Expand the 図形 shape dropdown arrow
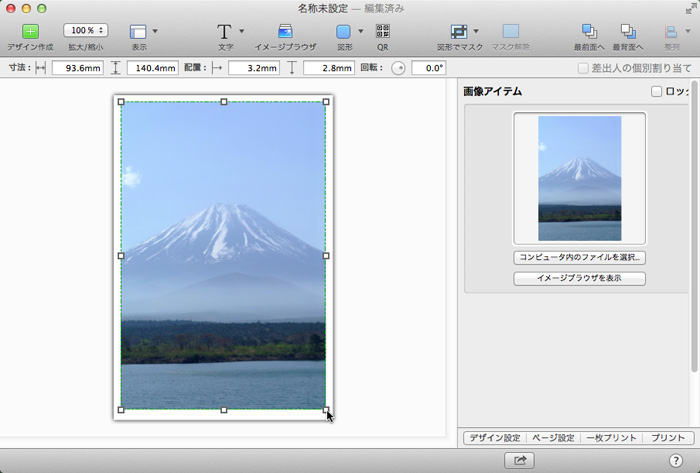Image resolution: width=700 pixels, height=473 pixels. 360,32
